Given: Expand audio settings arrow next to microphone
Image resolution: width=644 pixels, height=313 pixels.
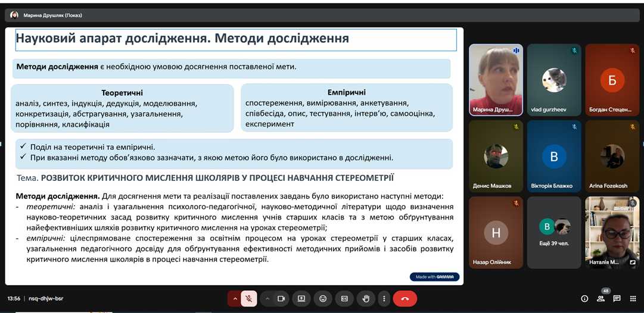Looking at the screenshot, I should [235, 298].
